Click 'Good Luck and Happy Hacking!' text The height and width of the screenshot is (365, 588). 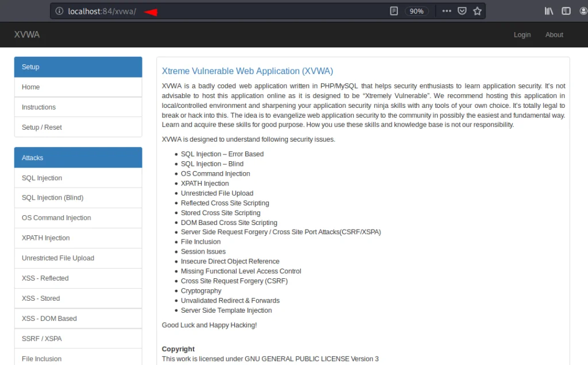[209, 325]
